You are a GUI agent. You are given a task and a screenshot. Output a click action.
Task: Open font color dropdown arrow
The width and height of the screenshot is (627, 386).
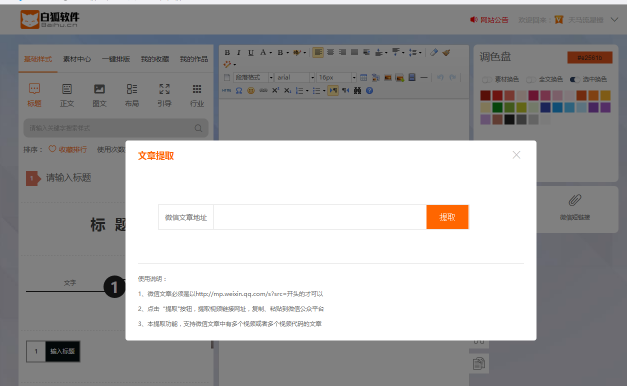[271, 52]
